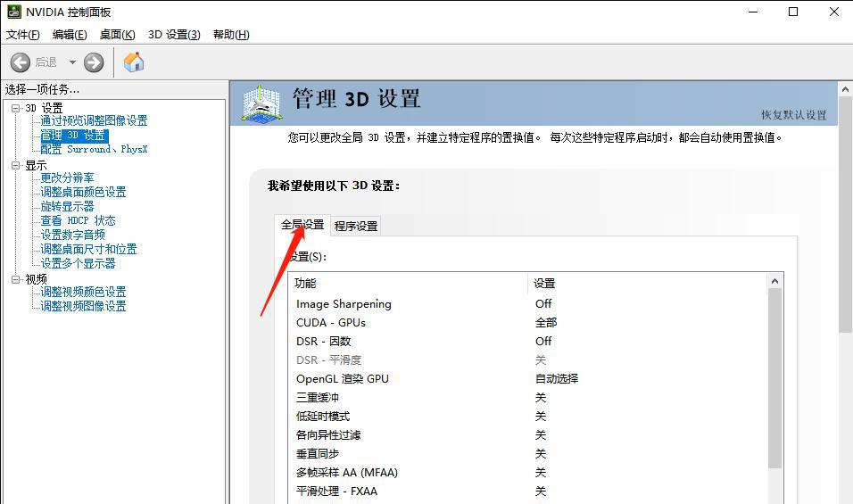853x504 pixels.
Task: Click settings list scroll up arrow
Action: [774, 281]
